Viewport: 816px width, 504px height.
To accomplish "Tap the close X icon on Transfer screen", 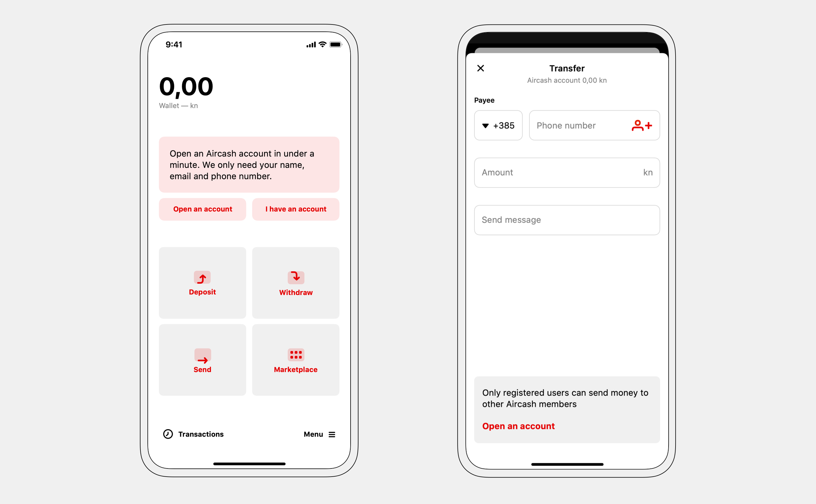I will pos(480,68).
